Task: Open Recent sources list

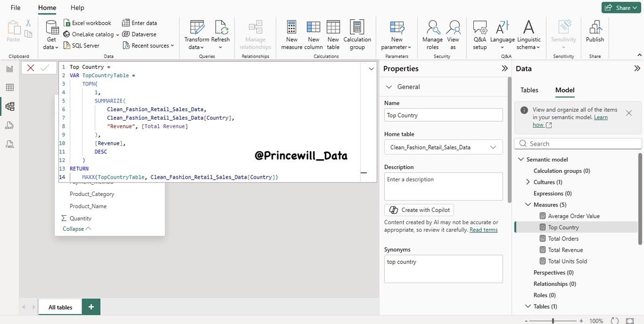Action: coord(148,46)
